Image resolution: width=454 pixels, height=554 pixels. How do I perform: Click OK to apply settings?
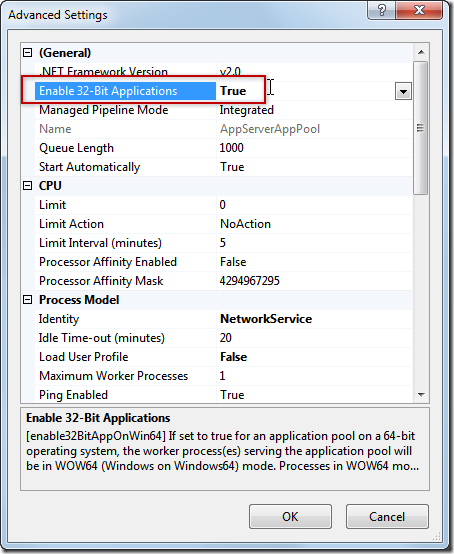click(290, 517)
